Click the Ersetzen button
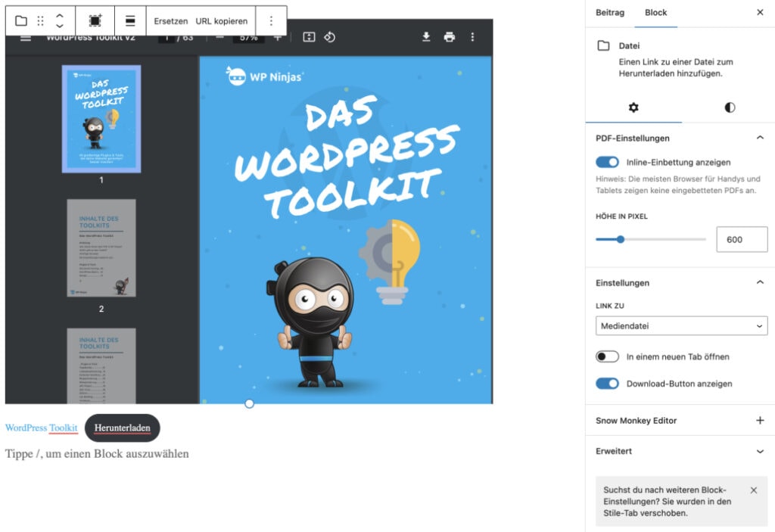Screen dimensions: 775x532 point(170,20)
